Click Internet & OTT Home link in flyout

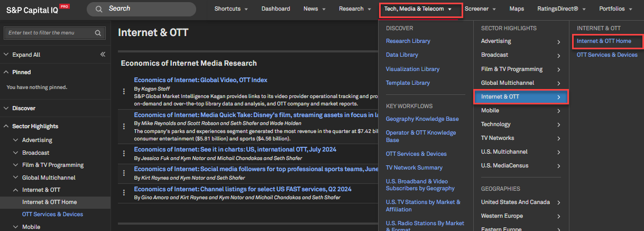(x=604, y=41)
